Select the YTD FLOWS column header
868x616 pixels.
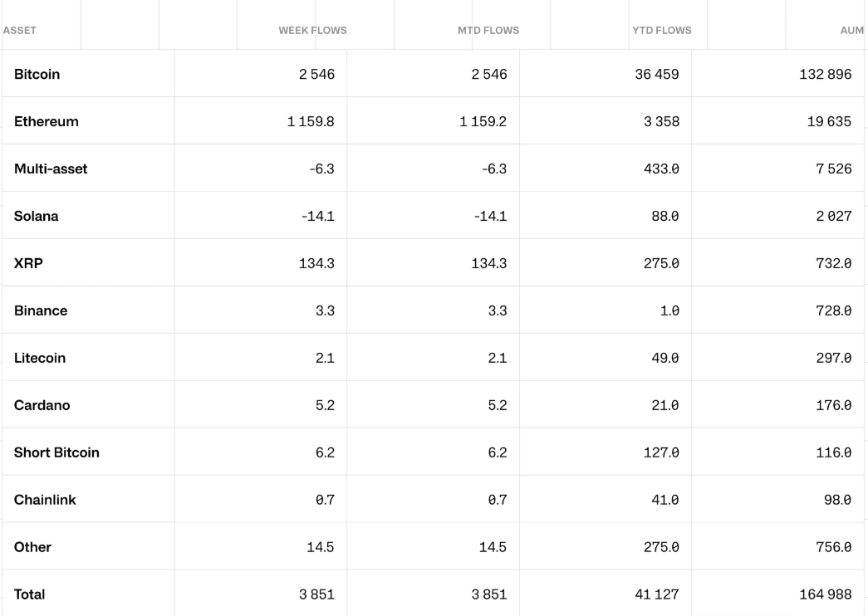(661, 31)
